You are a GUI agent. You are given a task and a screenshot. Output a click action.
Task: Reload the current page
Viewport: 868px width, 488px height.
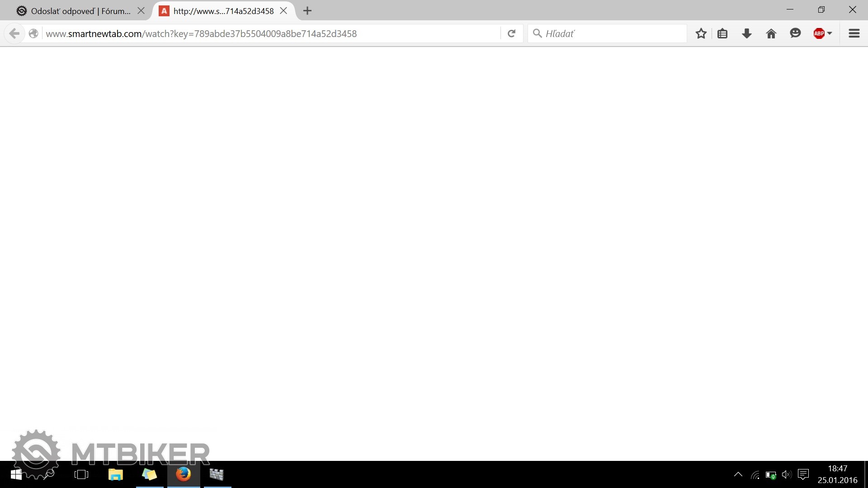(x=511, y=33)
